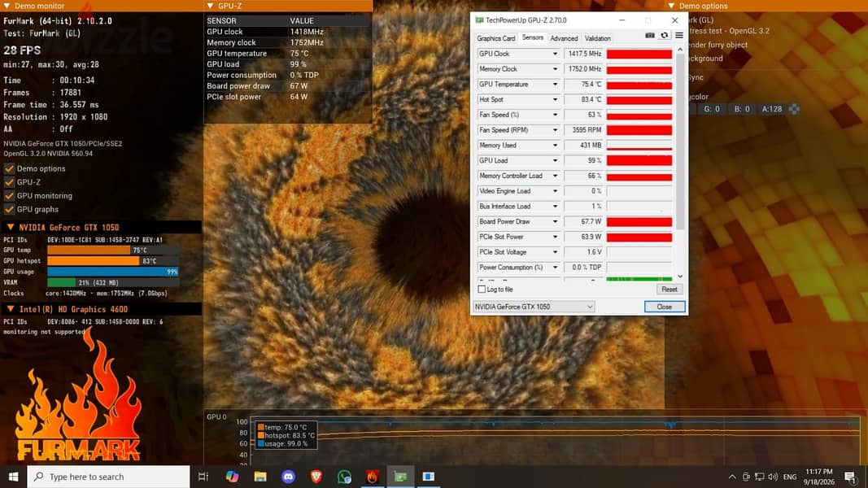The height and width of the screenshot is (488, 868).
Task: Collapse the Intel(R) HD Graphics 4600 section
Action: tap(10, 309)
